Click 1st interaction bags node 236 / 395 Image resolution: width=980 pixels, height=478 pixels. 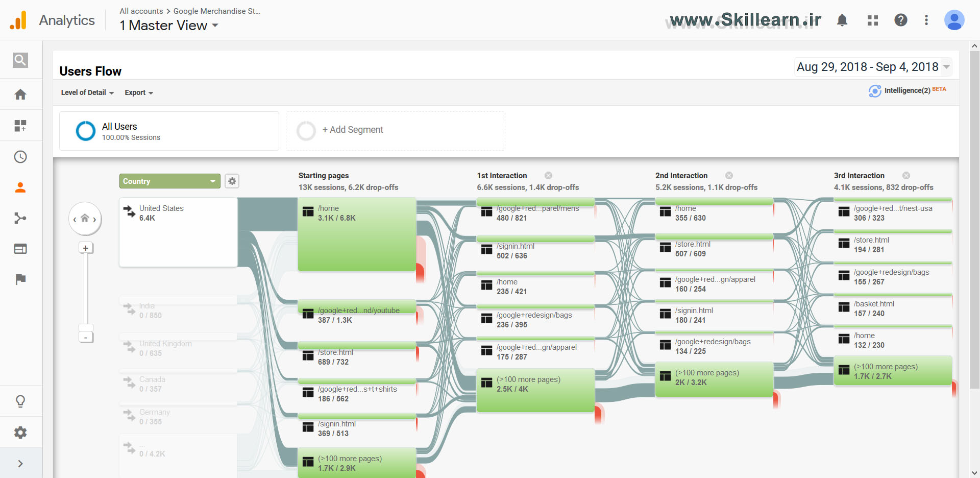click(535, 318)
